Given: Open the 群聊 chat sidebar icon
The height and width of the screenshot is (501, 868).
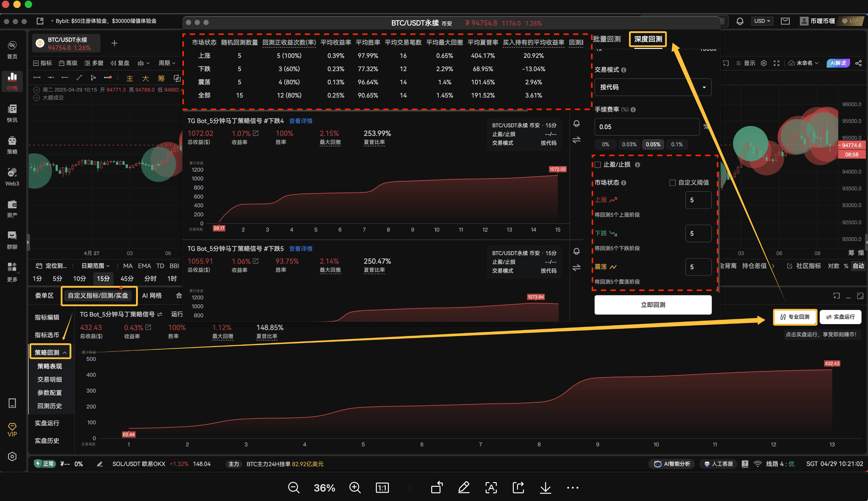Looking at the screenshot, I should pyautogui.click(x=12, y=240).
